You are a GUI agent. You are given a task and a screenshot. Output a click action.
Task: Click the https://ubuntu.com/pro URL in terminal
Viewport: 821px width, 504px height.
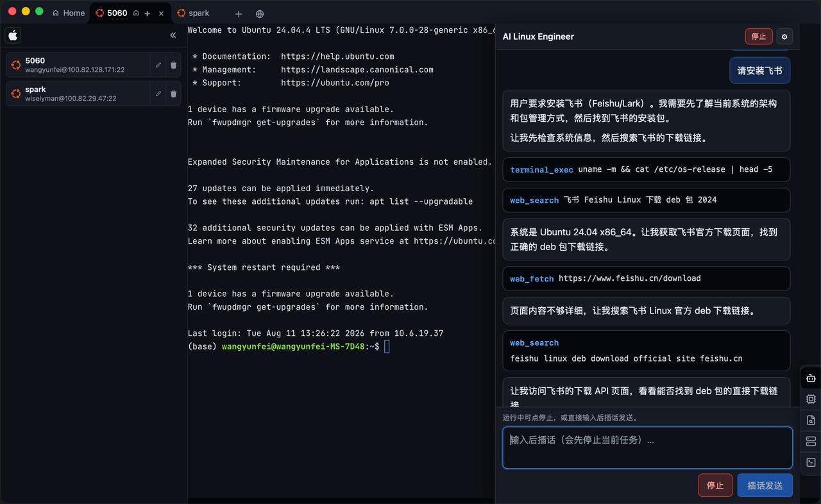pyautogui.click(x=335, y=83)
